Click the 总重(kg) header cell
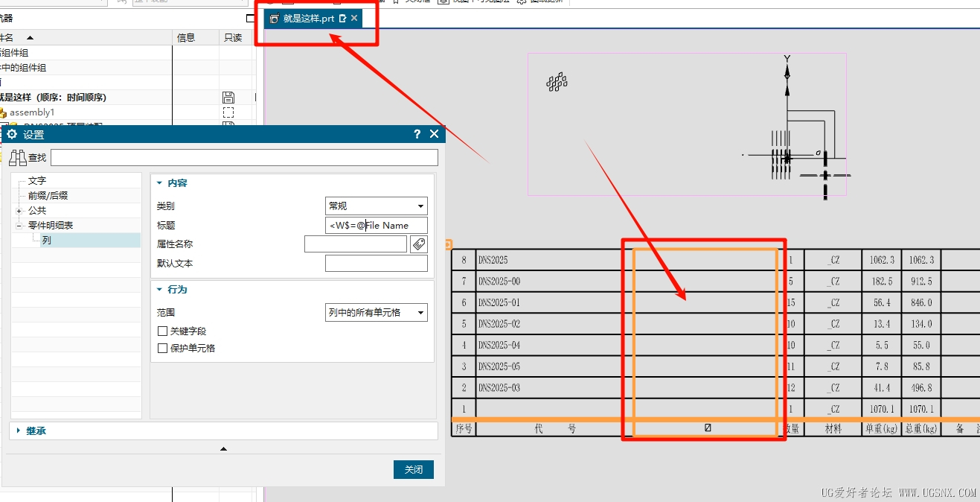980x502 pixels. coord(921,429)
